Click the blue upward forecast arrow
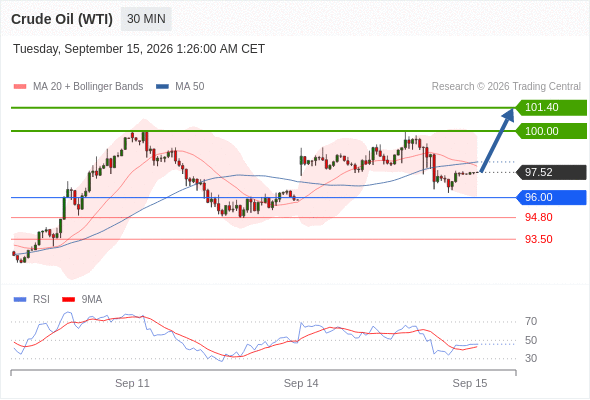590x400 pixels. coord(497,140)
